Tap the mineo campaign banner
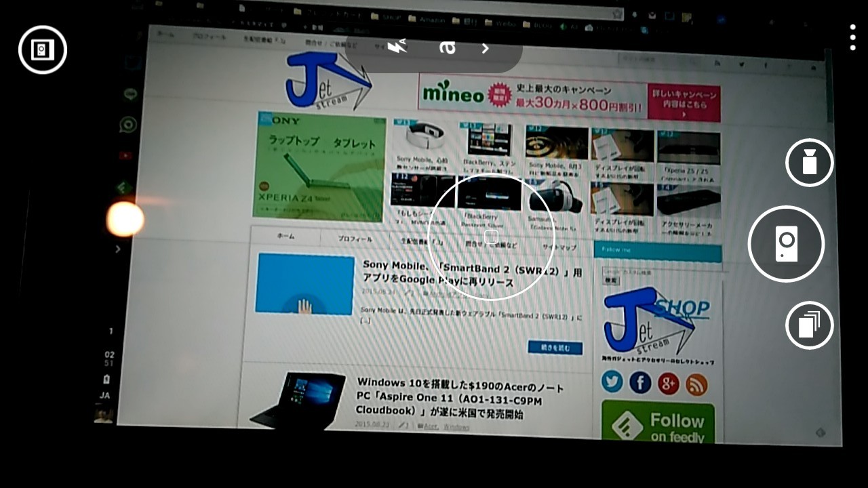This screenshot has width=868, height=488. click(568, 97)
